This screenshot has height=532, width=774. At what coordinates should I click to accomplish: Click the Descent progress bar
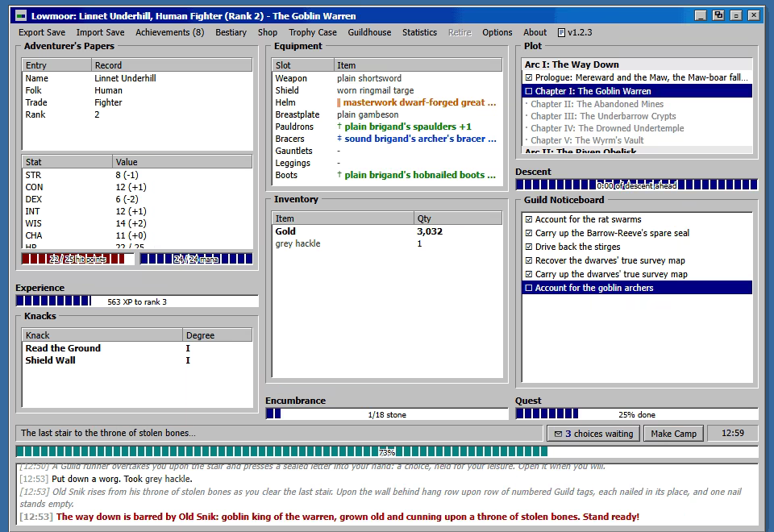636,185
